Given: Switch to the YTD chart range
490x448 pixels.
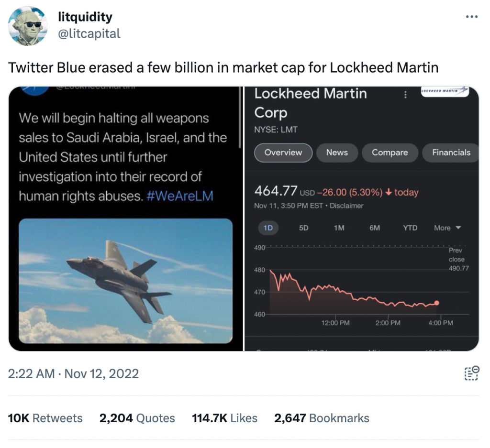Looking at the screenshot, I should coord(410,228).
